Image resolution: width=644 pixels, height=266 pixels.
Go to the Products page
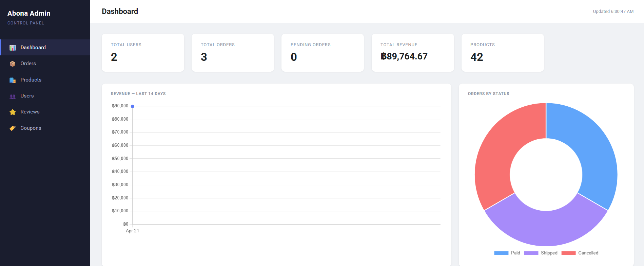tap(31, 80)
